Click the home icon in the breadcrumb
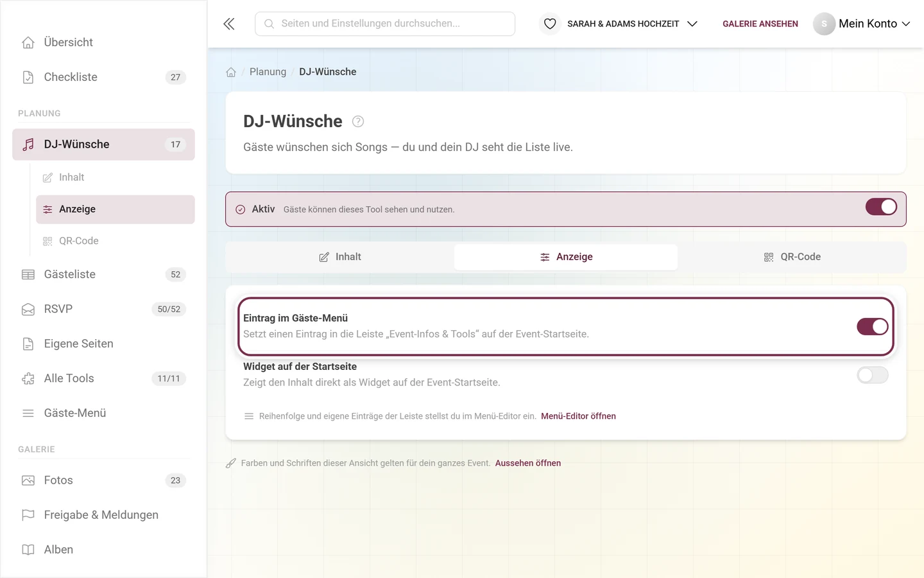Screen dimensions: 924x578 coord(231,72)
